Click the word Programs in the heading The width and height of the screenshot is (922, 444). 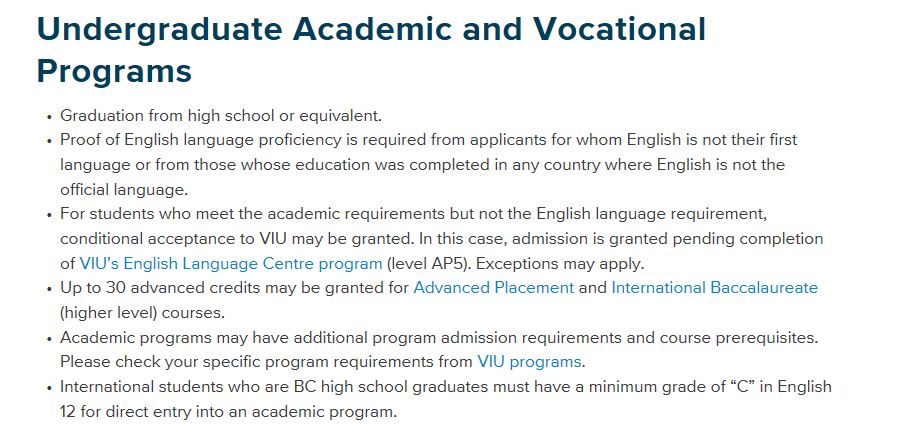pos(114,71)
